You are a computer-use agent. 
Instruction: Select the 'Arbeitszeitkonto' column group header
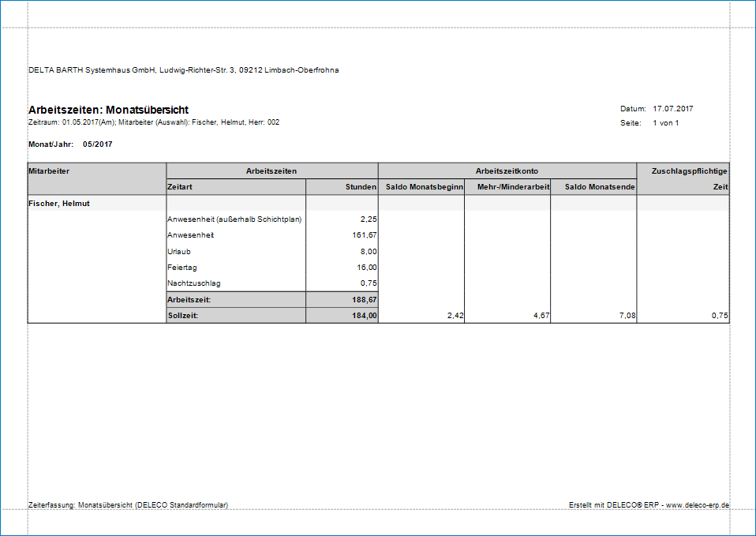tap(507, 171)
